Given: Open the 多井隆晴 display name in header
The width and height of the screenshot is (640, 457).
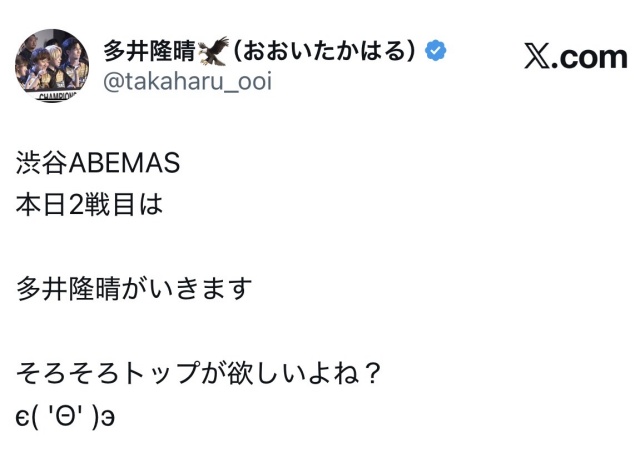Looking at the screenshot, I should coord(150,50).
